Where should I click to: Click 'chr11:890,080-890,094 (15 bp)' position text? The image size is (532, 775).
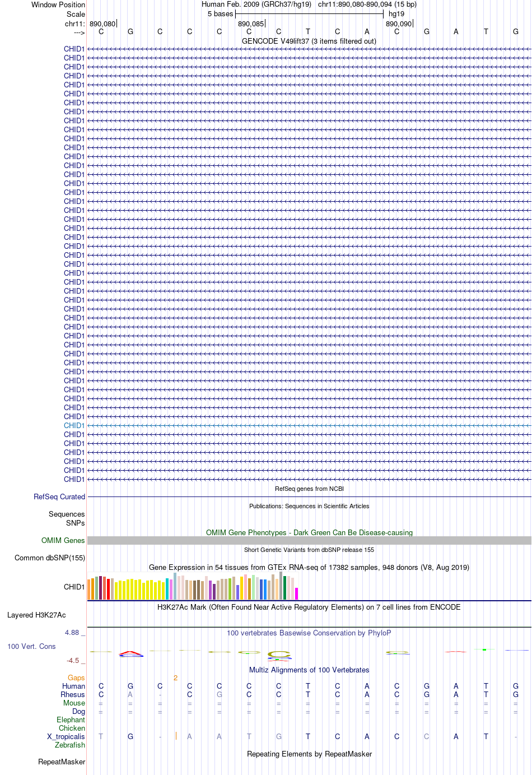[x=367, y=4]
